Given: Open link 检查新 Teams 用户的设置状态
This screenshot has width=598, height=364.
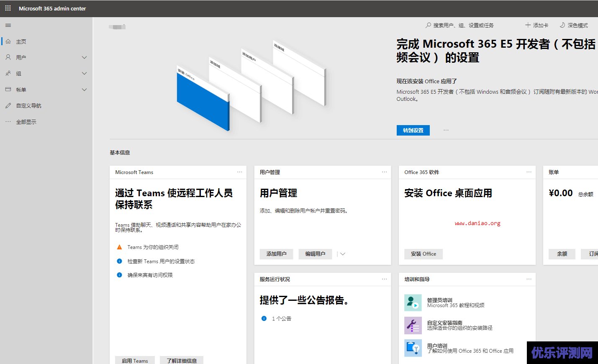Looking at the screenshot, I should point(161,261).
